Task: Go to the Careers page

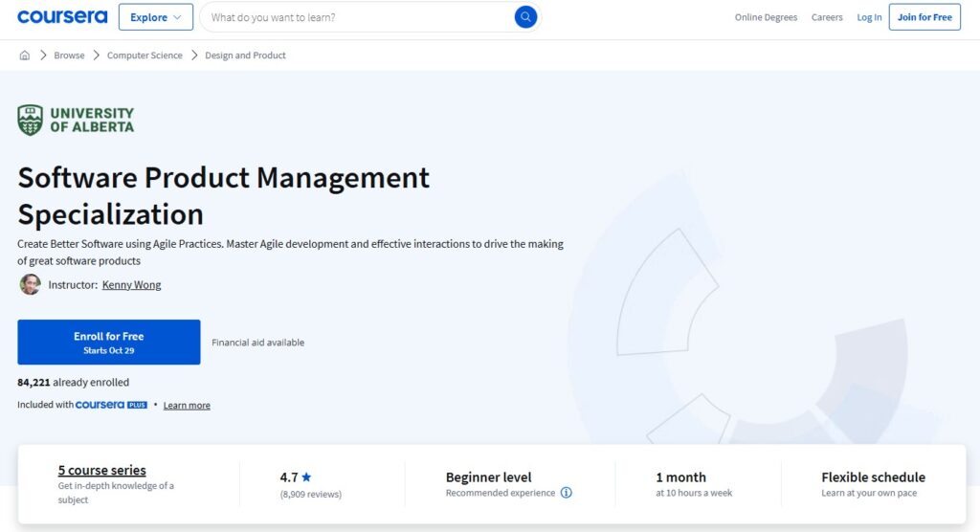Action: [x=827, y=17]
